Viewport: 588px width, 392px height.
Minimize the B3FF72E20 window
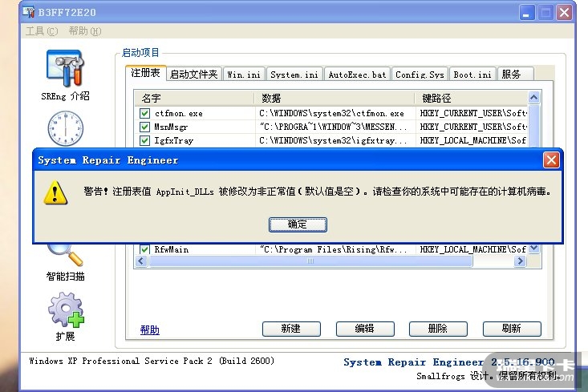(527, 13)
